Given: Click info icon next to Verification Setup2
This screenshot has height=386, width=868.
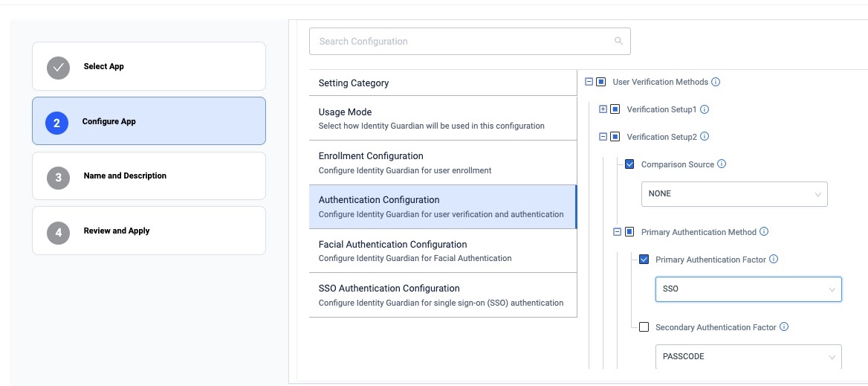Looking at the screenshot, I should coord(705,137).
